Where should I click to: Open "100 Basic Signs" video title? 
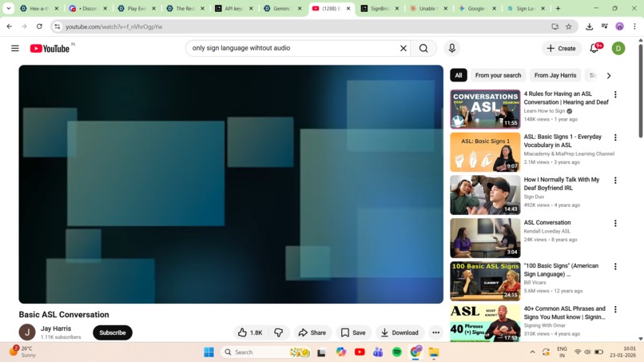click(x=561, y=270)
